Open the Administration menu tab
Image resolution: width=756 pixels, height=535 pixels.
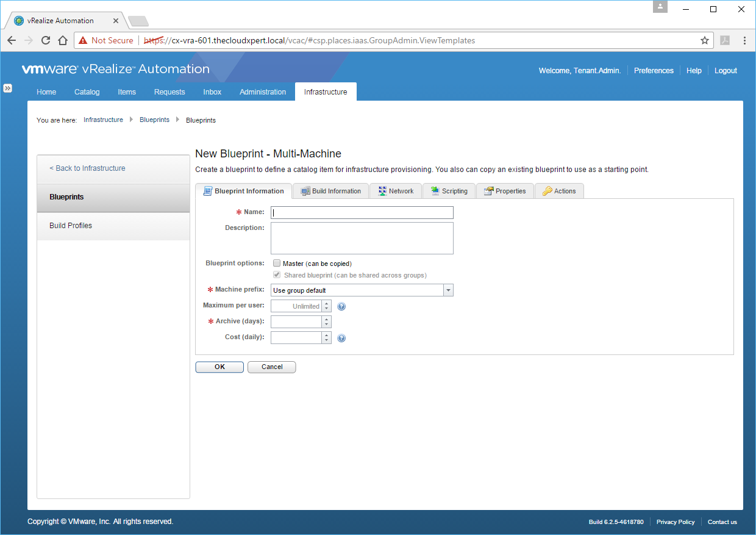263,92
